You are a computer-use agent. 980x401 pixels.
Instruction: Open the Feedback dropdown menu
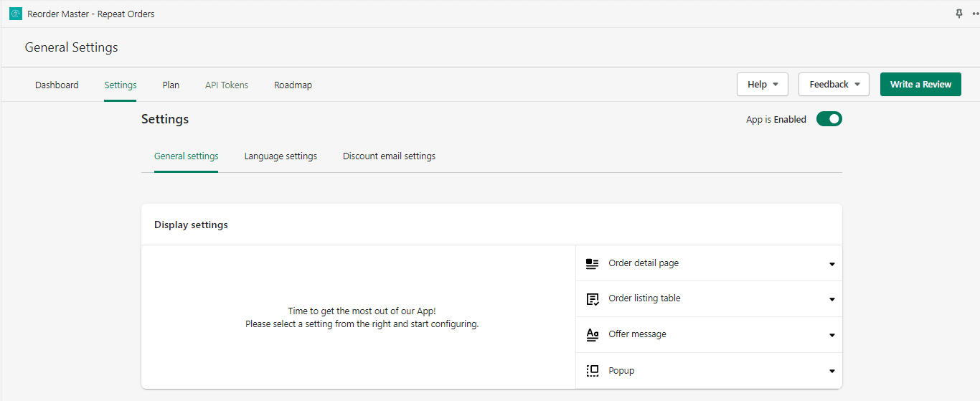(x=834, y=85)
